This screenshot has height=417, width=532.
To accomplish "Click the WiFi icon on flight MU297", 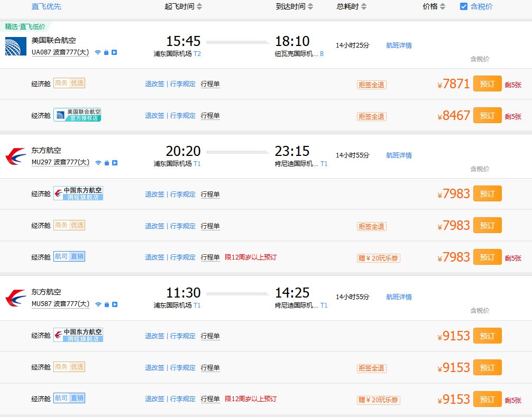I will 98,163.
